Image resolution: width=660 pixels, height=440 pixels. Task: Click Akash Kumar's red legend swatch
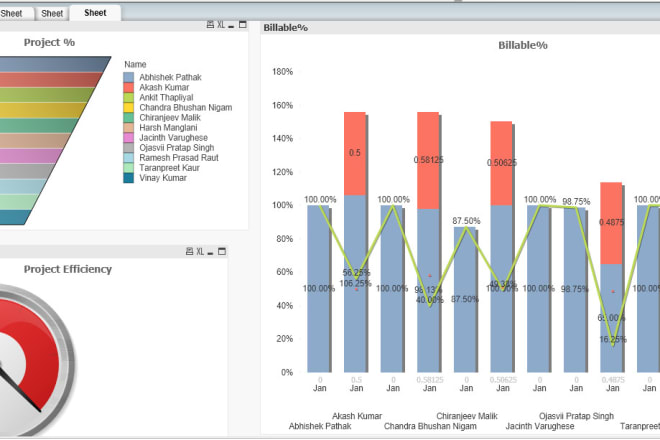[x=128, y=88]
